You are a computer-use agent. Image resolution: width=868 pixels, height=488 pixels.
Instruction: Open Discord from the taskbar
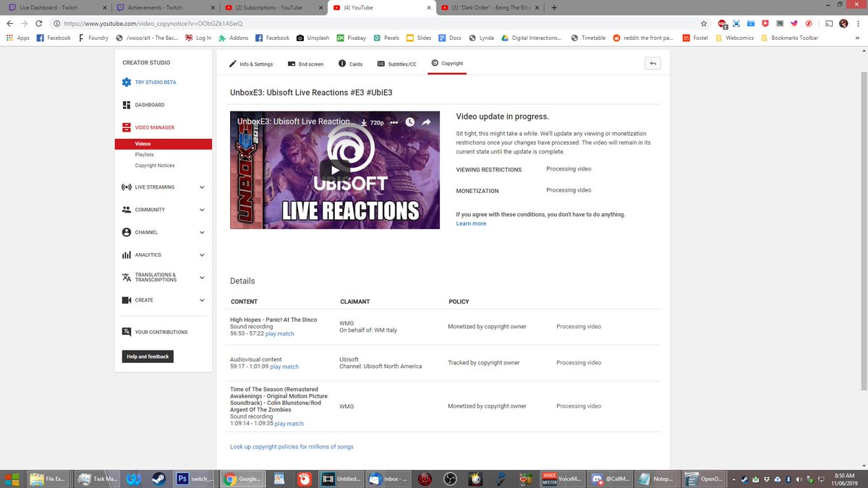[x=609, y=479]
